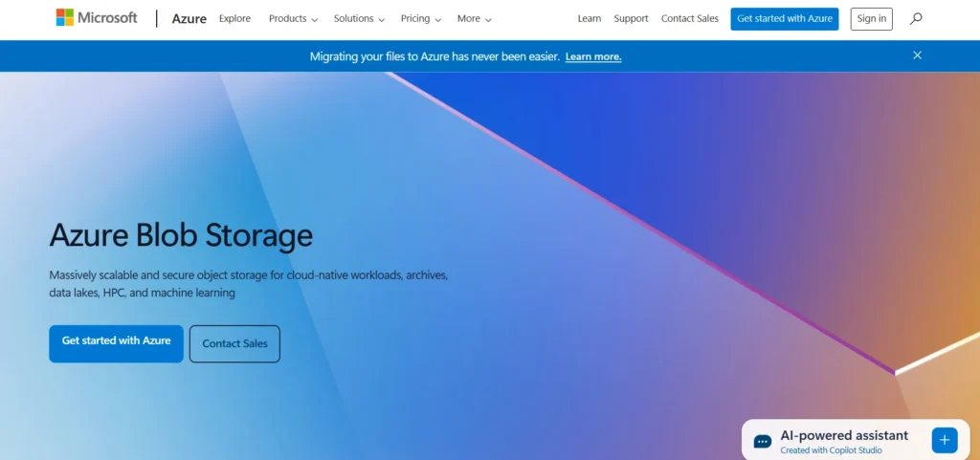Go to the Azure home link
The image size is (980, 460).
point(189,19)
